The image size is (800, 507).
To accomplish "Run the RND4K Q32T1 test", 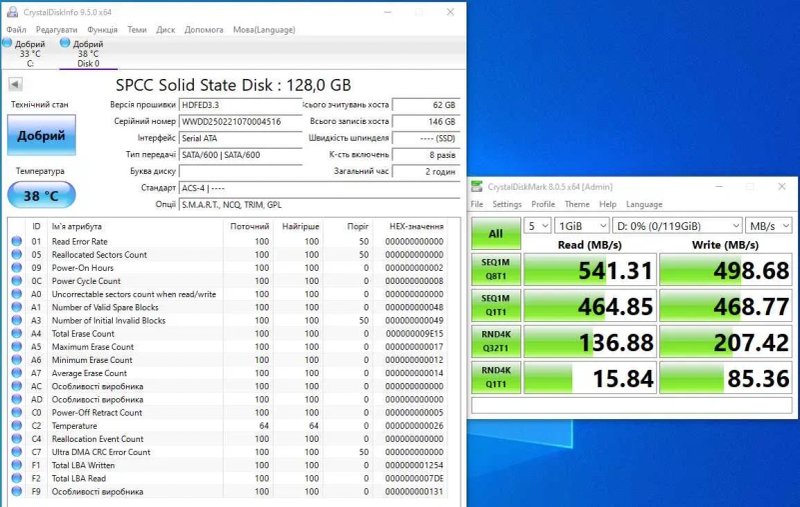I will pos(495,341).
